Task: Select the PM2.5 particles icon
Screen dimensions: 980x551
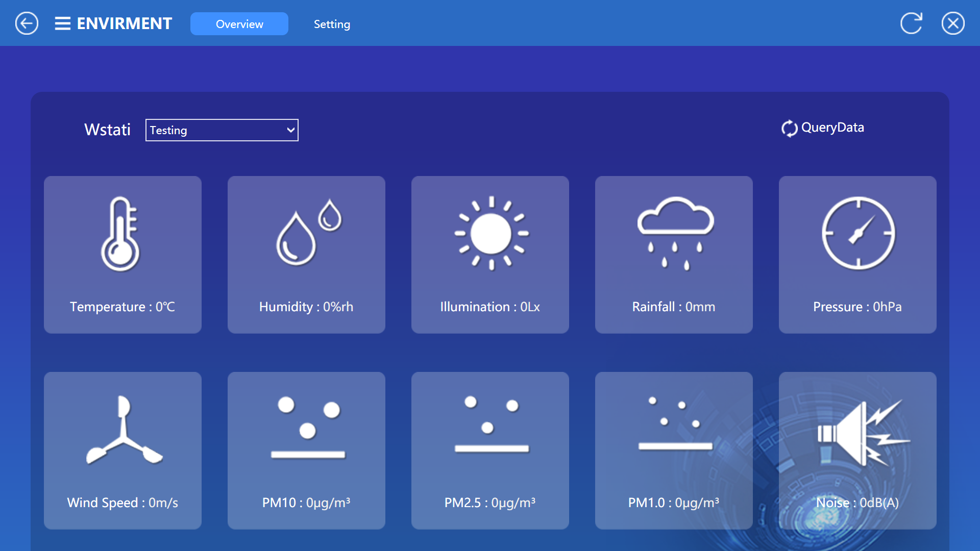Action: [492, 424]
